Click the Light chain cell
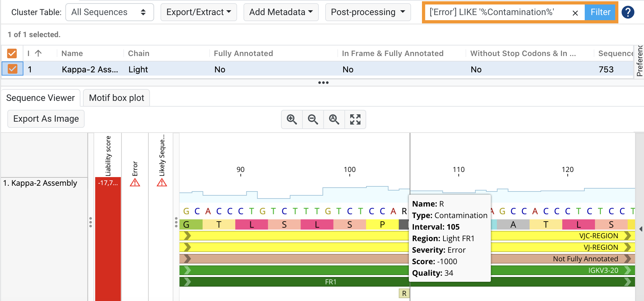644x301 pixels. (138, 69)
